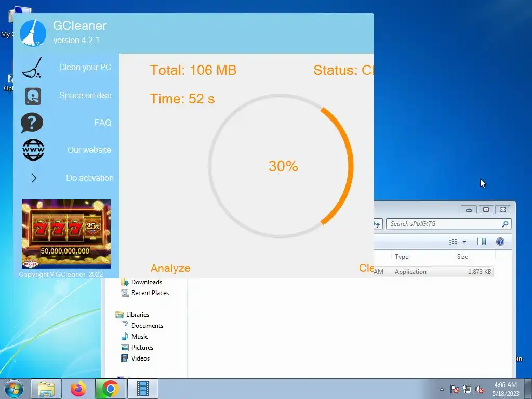532x399 pixels.
Task: Click the Music note icon
Action: pos(125,336)
